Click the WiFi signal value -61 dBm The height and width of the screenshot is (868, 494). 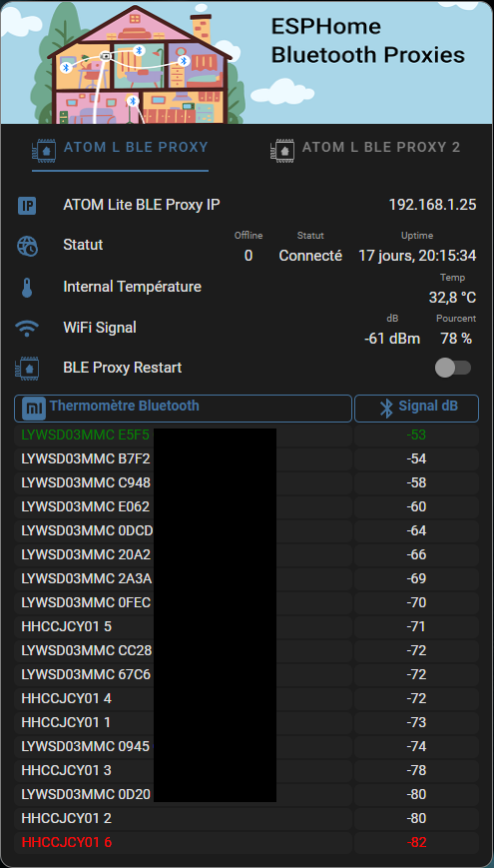click(x=392, y=339)
